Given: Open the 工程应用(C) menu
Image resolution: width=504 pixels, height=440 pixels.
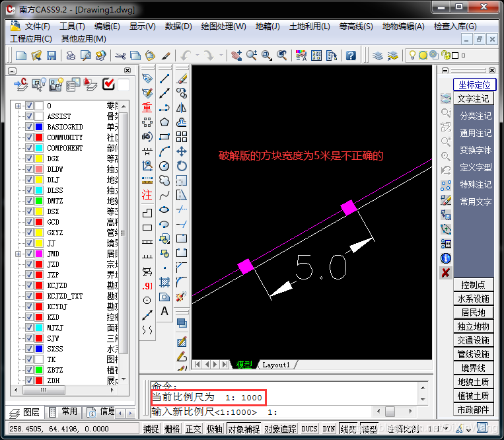Looking at the screenshot, I should click(x=31, y=39).
